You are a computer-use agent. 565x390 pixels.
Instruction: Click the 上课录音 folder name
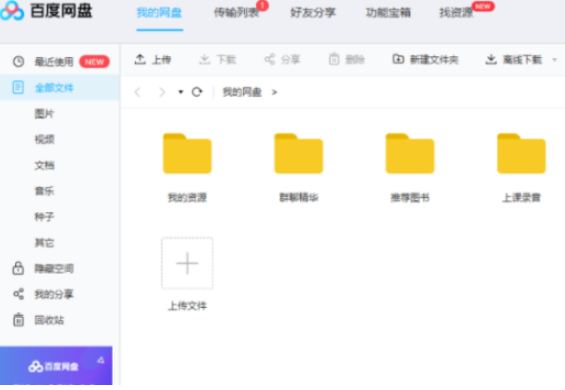521,198
